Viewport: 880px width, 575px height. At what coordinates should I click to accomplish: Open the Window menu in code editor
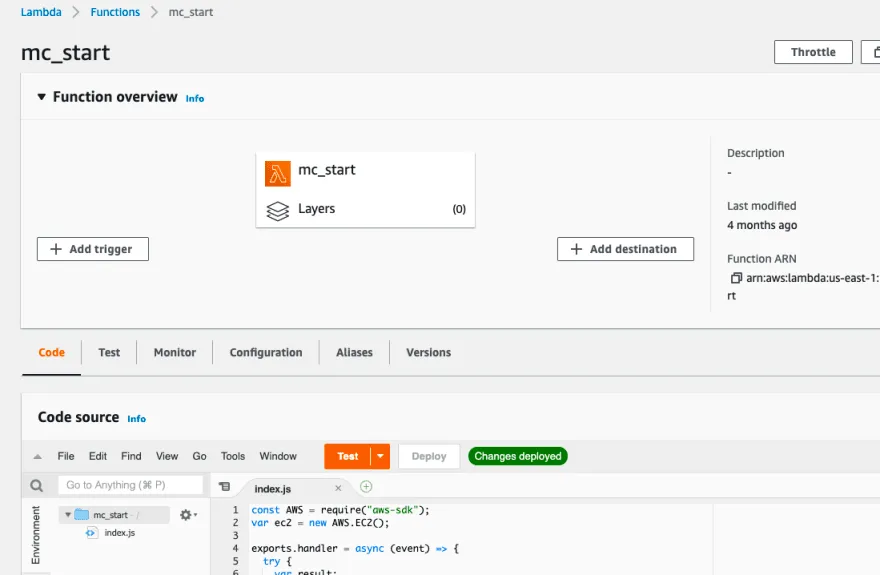click(278, 456)
